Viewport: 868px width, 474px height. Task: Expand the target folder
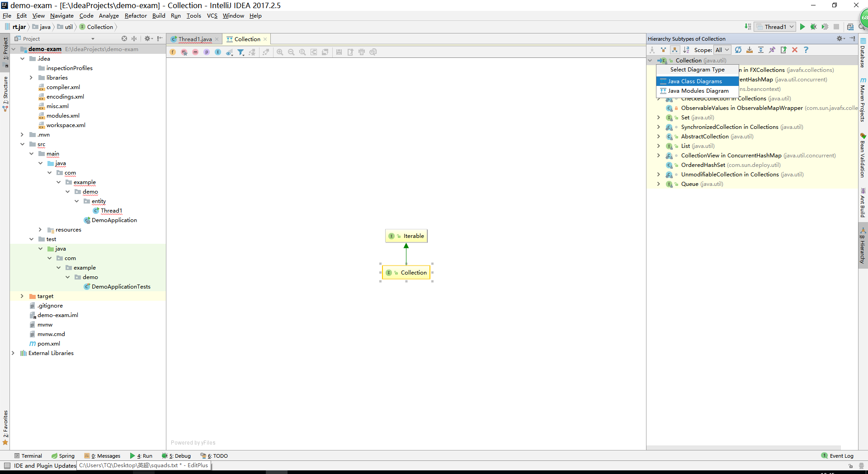(22, 296)
